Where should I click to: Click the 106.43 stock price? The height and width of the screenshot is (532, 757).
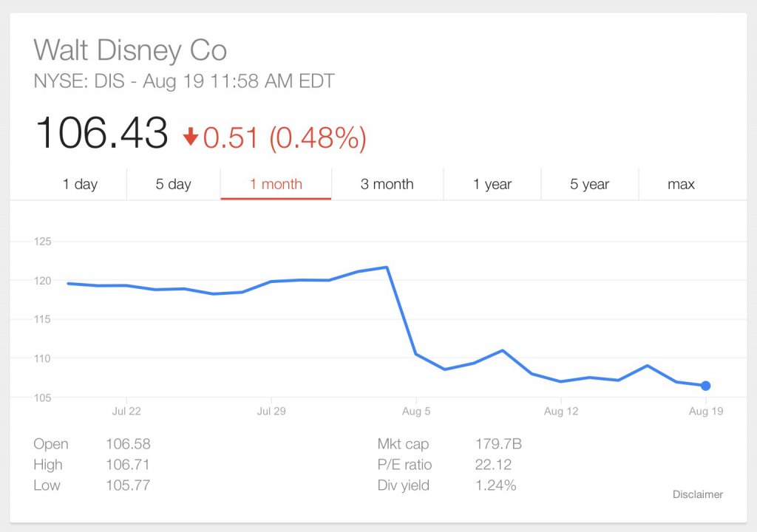coord(101,134)
